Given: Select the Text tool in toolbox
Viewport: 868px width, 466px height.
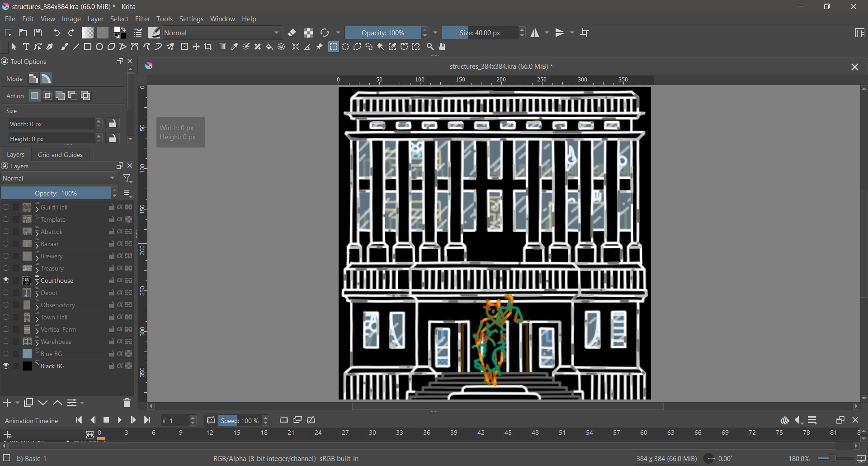Looking at the screenshot, I should (x=26, y=47).
